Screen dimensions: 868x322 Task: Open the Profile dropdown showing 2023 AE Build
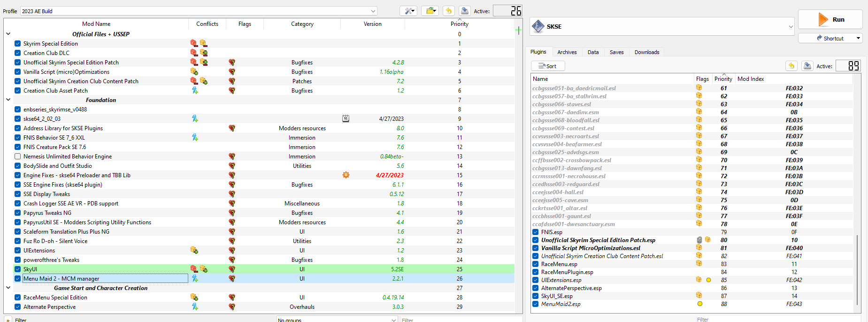point(199,11)
